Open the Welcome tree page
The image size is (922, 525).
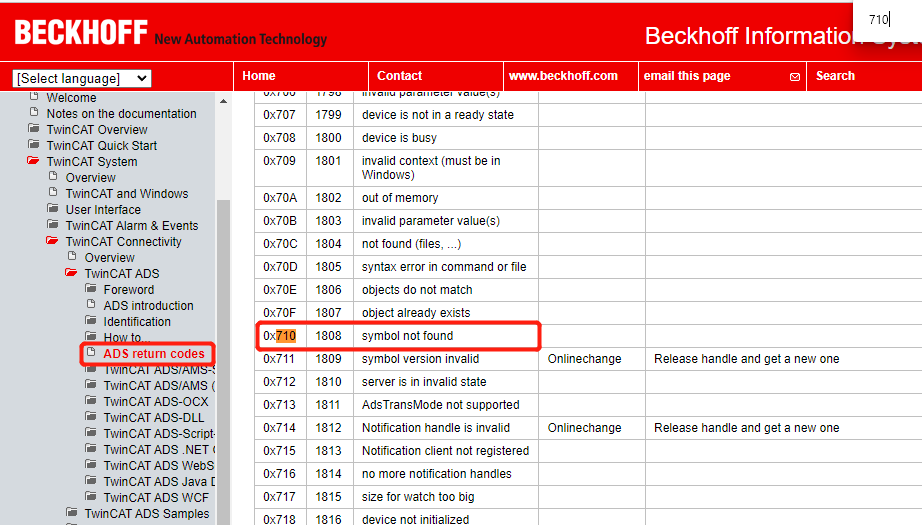71,98
